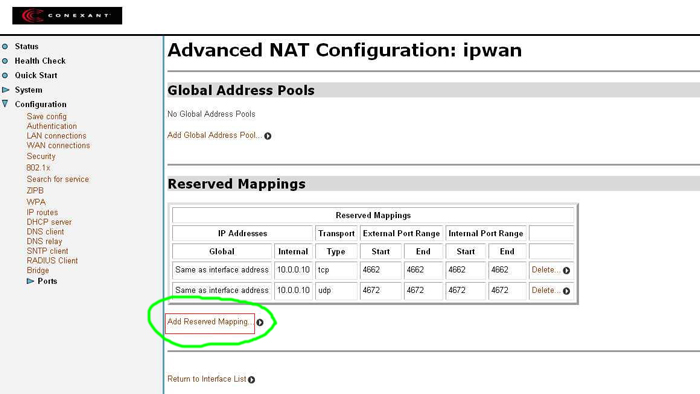Click the Transport header cell
Viewport: 700px width, 394px height.
[x=336, y=233]
